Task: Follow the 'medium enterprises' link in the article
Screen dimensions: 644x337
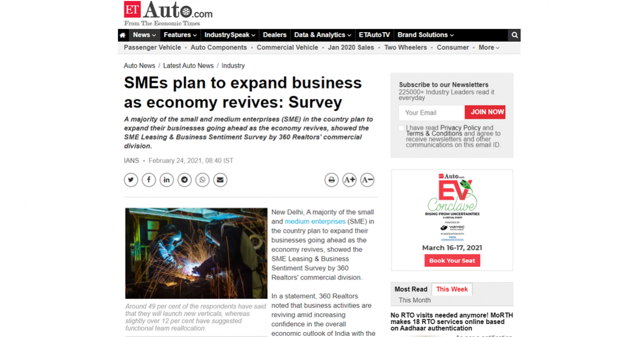Action: coord(315,222)
